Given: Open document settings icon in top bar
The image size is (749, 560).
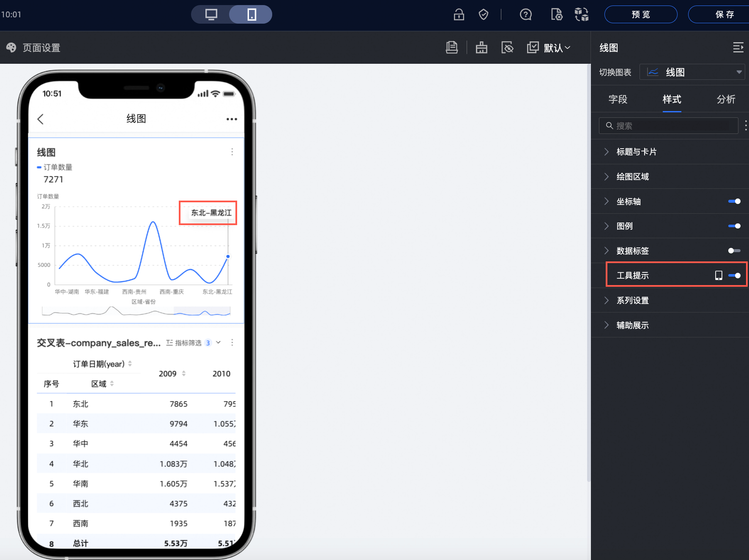Looking at the screenshot, I should pyautogui.click(x=557, y=14).
